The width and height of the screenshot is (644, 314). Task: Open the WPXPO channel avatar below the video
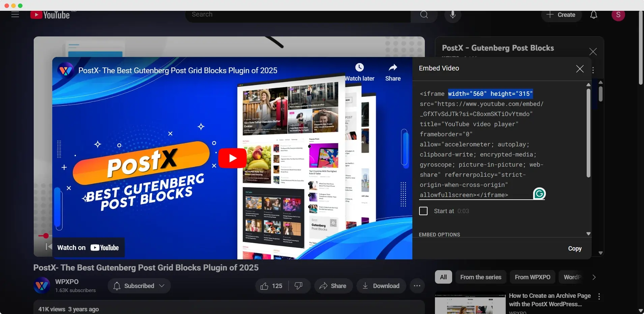coord(42,285)
